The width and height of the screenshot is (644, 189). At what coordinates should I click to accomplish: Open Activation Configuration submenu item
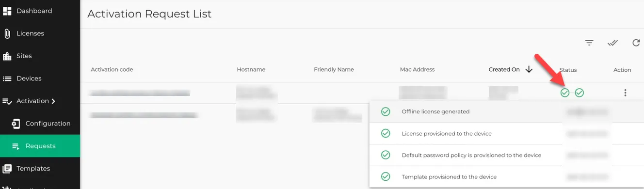click(x=40, y=124)
